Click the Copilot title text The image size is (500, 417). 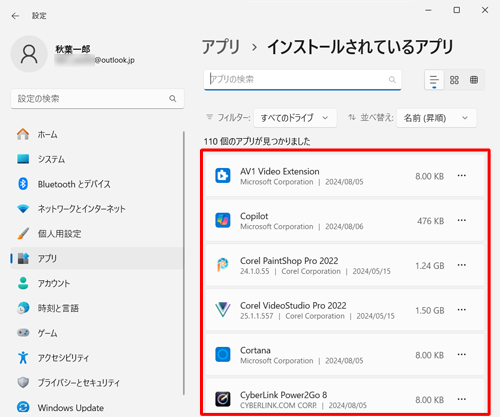pos(254,216)
